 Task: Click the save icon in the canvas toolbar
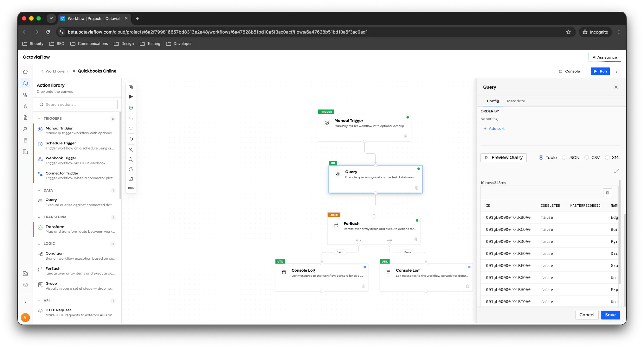(131, 87)
